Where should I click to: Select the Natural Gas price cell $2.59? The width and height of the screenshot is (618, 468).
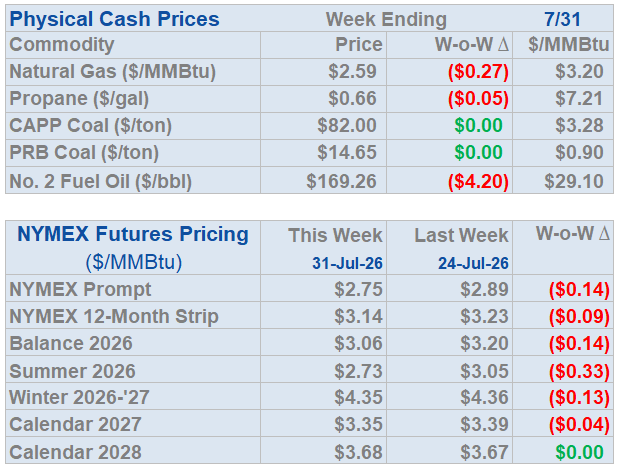[352, 72]
